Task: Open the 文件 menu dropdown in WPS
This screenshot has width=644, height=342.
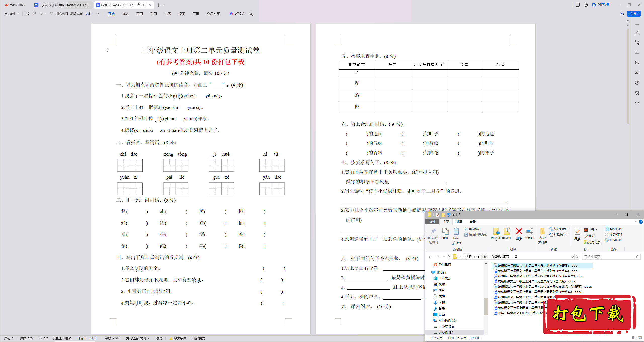Action: click(x=12, y=14)
